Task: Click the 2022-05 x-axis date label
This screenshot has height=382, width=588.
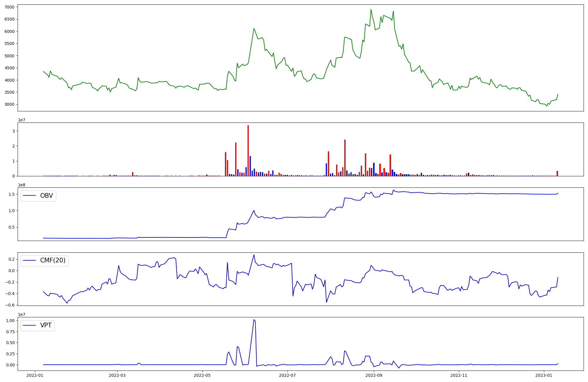Action: pos(202,375)
